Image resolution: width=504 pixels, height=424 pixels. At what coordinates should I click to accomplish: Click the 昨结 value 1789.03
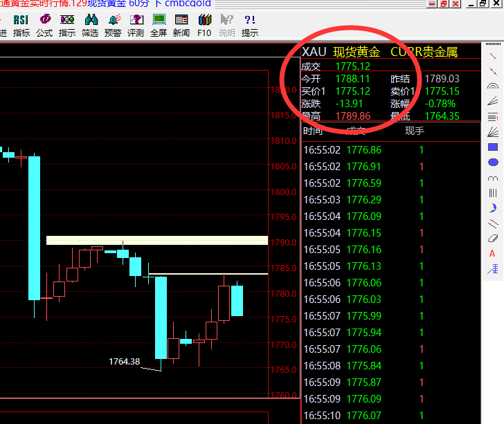[442, 79]
